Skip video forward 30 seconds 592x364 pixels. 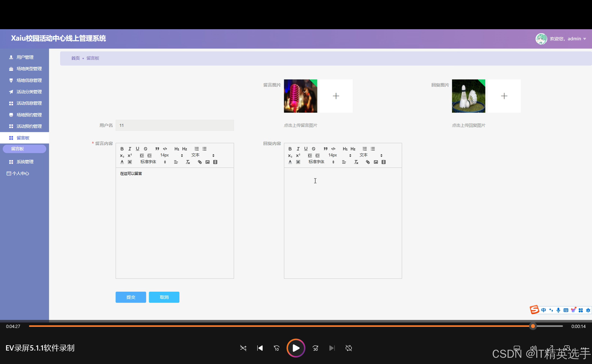(x=315, y=348)
